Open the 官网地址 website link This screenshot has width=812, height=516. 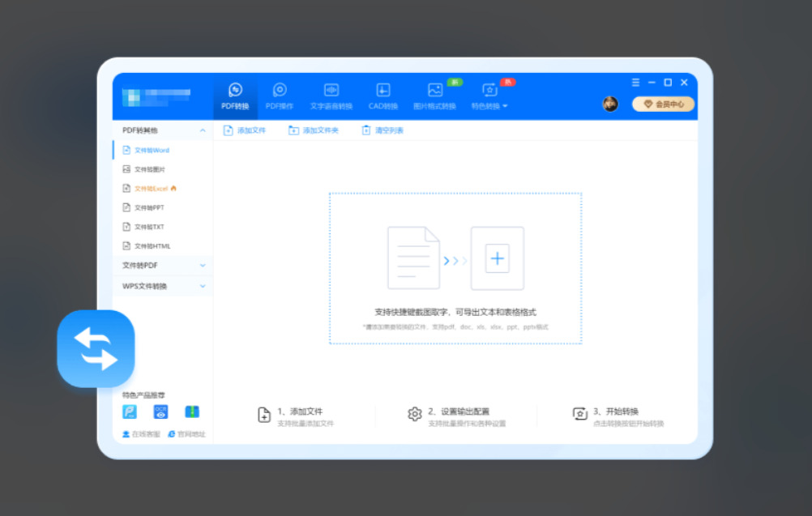(187, 434)
